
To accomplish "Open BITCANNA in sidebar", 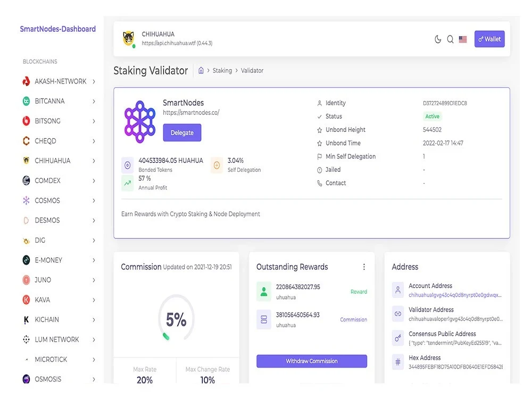I will point(59,101).
